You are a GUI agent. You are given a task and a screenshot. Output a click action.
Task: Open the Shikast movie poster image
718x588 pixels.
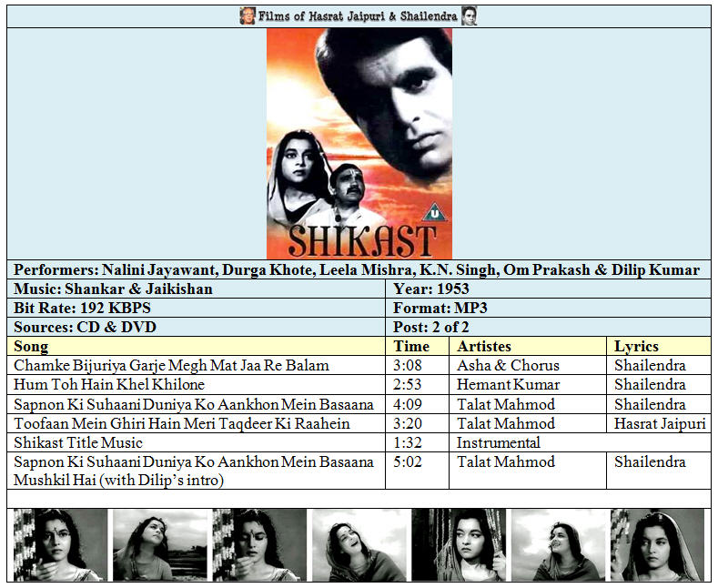point(359,144)
